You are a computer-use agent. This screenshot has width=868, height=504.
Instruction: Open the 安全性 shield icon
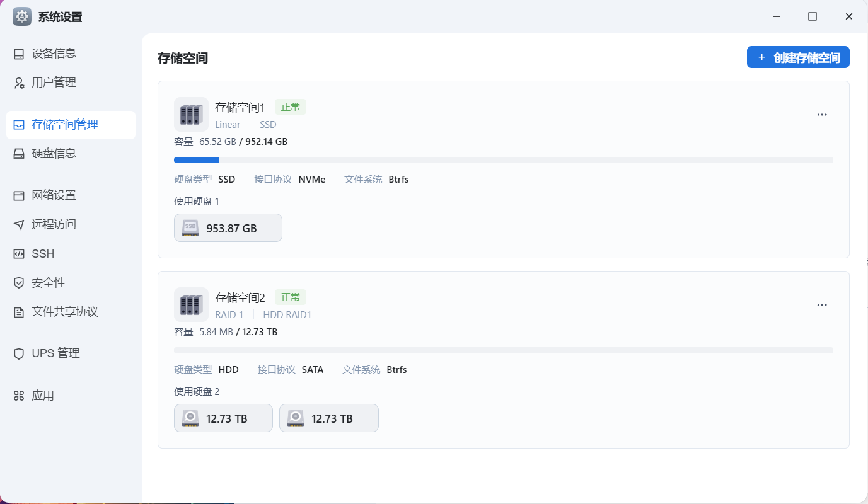(x=19, y=283)
